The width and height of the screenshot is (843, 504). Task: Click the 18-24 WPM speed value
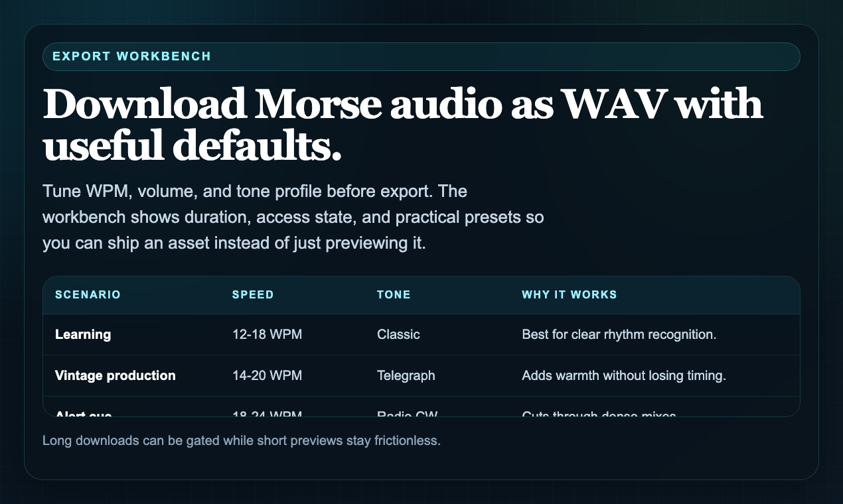(x=267, y=414)
